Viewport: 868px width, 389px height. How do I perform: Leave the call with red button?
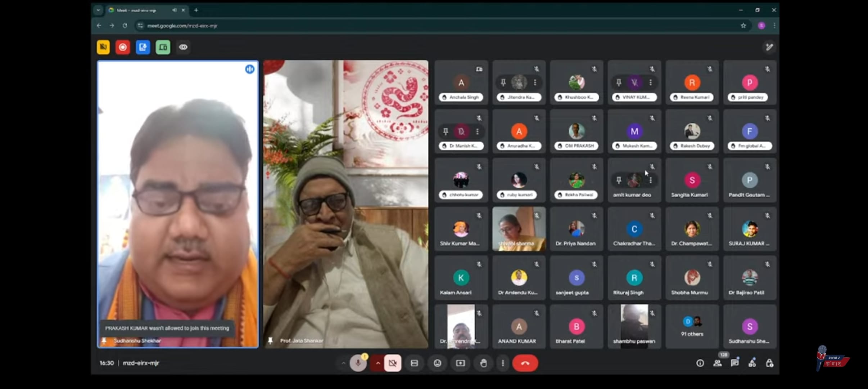coord(525,363)
